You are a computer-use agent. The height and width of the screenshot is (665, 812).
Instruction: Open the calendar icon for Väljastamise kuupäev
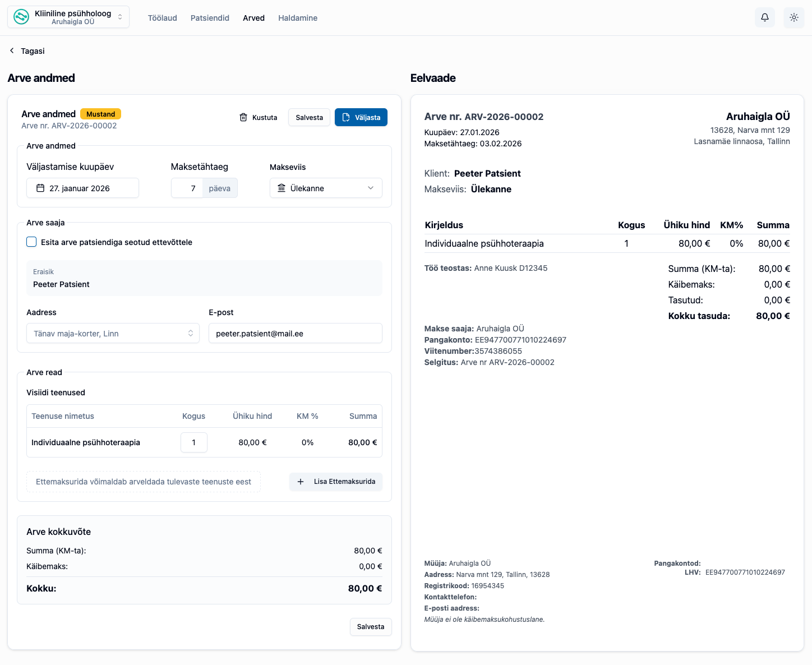(x=39, y=188)
